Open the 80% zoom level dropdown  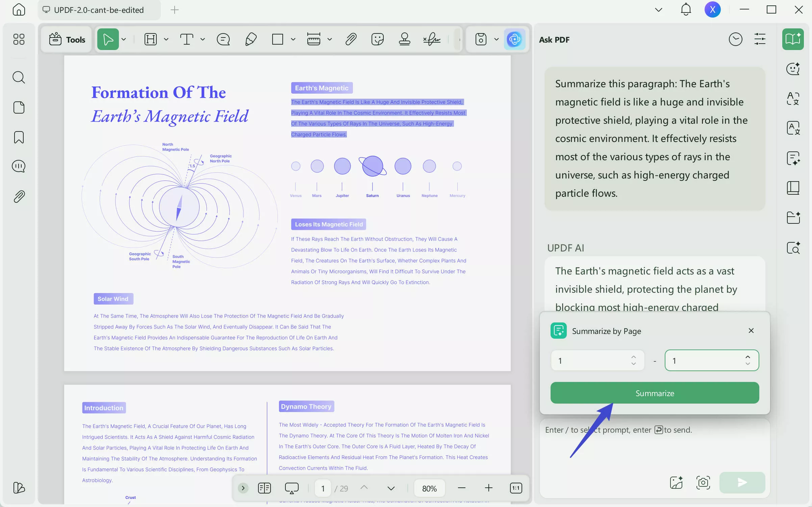coord(429,488)
